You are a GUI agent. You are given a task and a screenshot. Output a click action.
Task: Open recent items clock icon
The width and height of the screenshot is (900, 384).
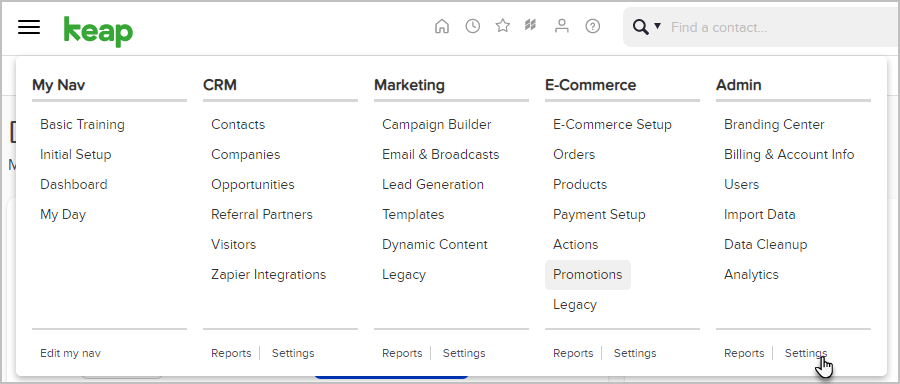472,26
